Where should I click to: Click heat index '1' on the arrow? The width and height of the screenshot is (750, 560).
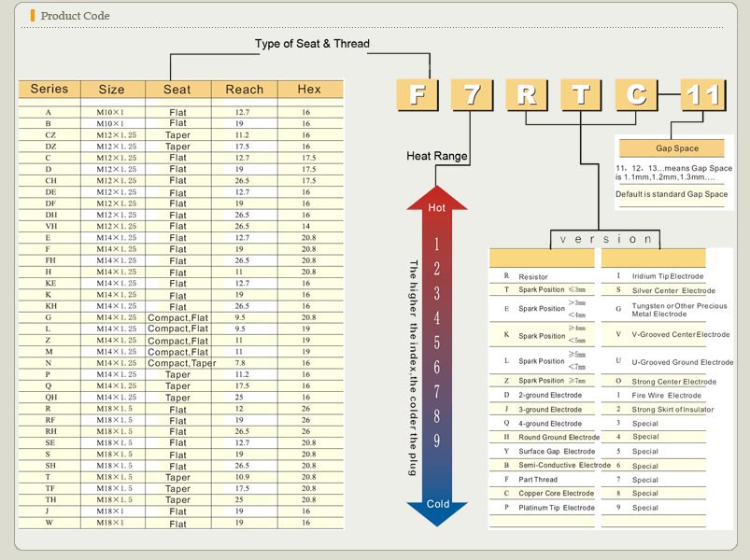point(436,245)
